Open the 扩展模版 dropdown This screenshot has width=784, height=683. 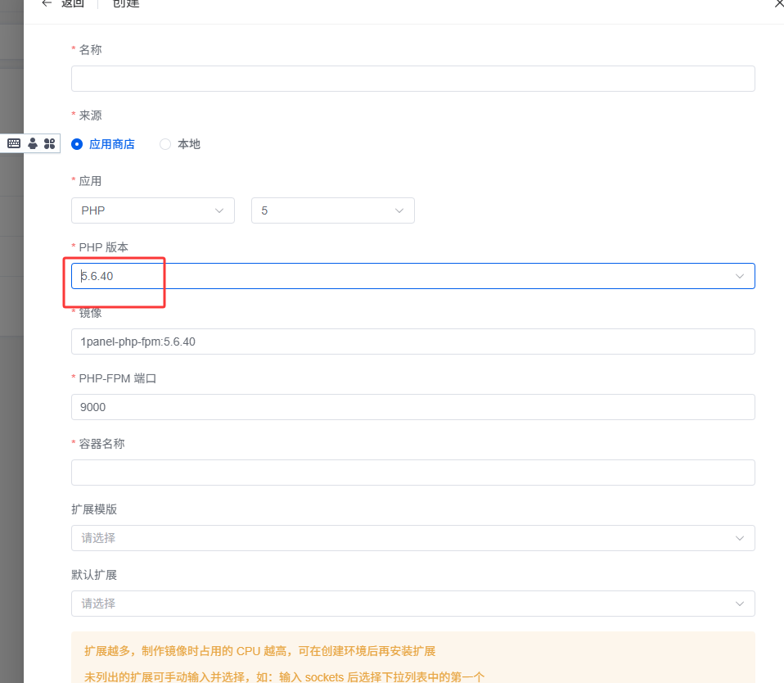[x=413, y=538]
